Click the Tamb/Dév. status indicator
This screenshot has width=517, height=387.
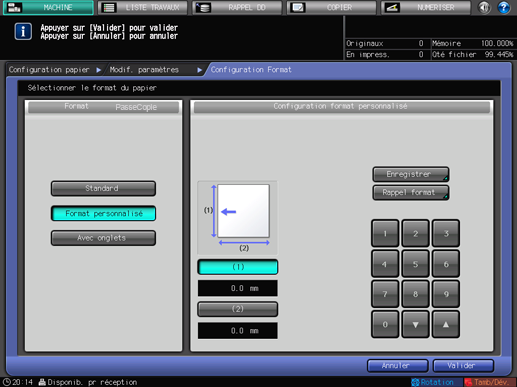(489, 382)
